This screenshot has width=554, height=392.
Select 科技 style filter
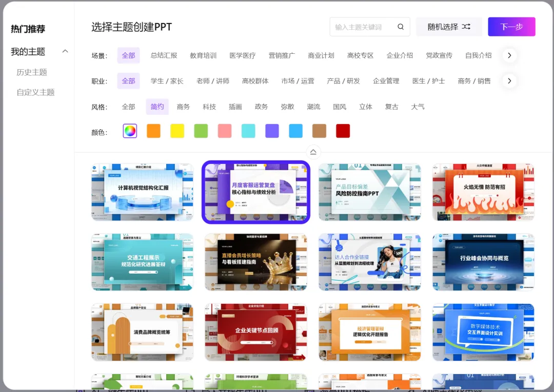pos(209,107)
